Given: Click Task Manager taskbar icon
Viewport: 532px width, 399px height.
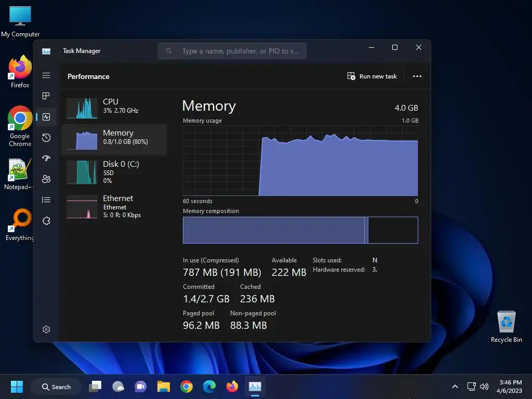Looking at the screenshot, I should click(x=255, y=387).
